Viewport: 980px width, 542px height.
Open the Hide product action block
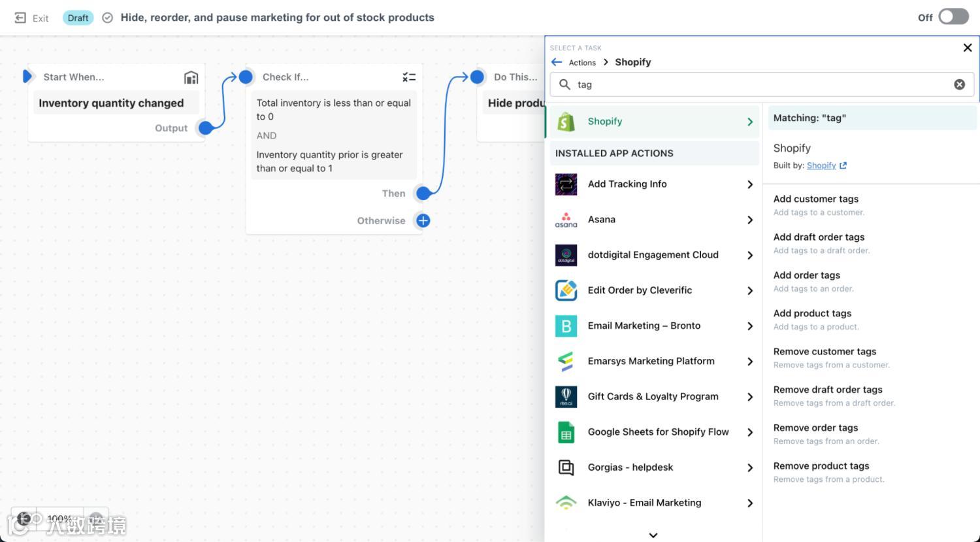(514, 103)
